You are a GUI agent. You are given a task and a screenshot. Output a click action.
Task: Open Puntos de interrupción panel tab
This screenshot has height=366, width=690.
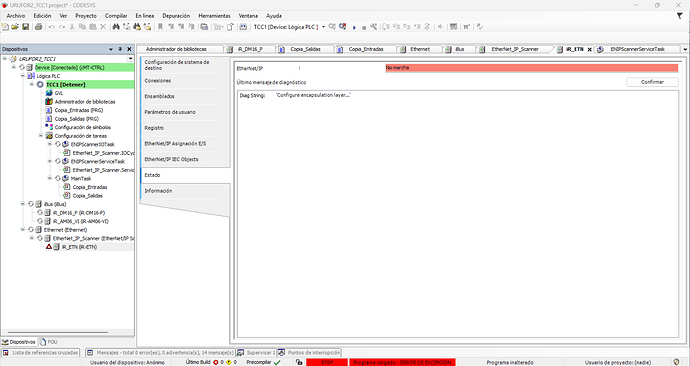click(309, 353)
